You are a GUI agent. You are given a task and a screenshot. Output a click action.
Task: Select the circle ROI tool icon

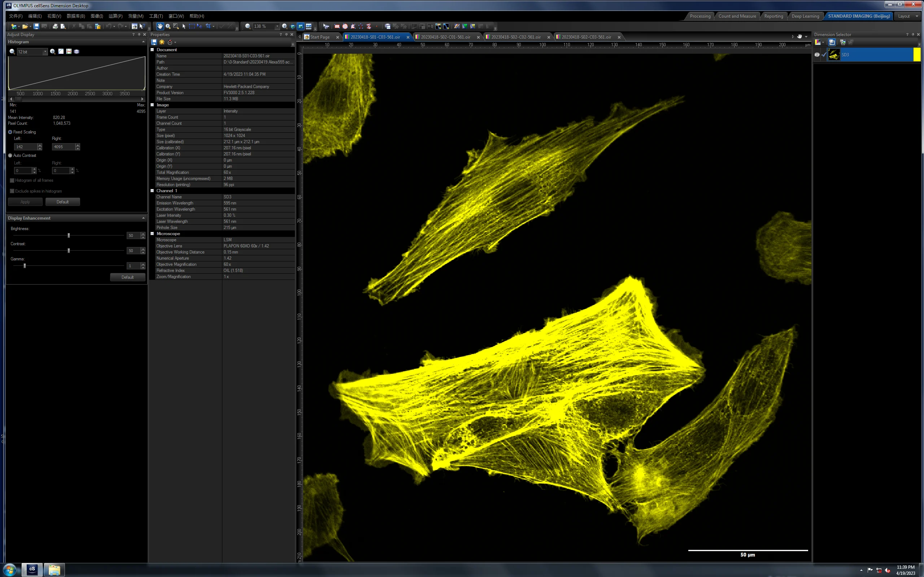pyautogui.click(x=345, y=26)
